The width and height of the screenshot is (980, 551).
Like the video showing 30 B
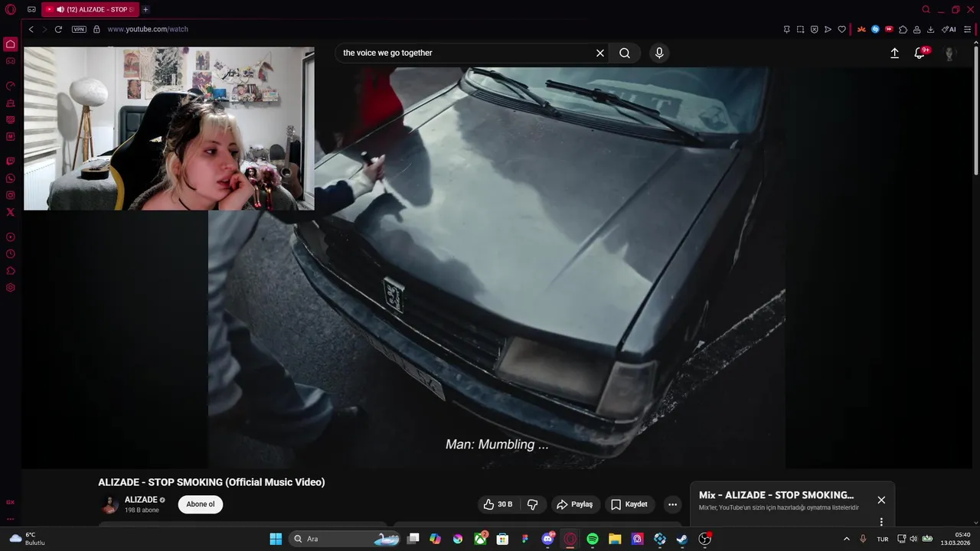498,504
